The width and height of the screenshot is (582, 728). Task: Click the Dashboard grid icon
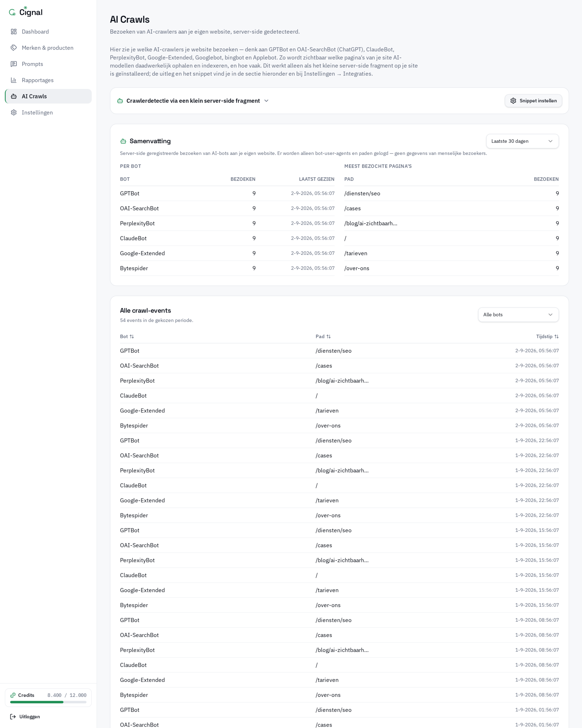[14, 32]
